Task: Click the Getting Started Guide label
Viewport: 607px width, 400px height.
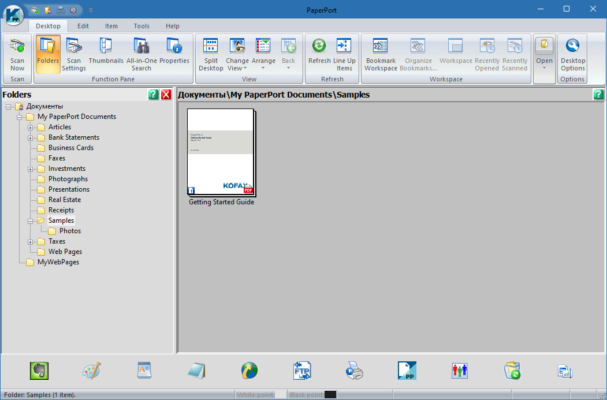Action: pos(221,202)
